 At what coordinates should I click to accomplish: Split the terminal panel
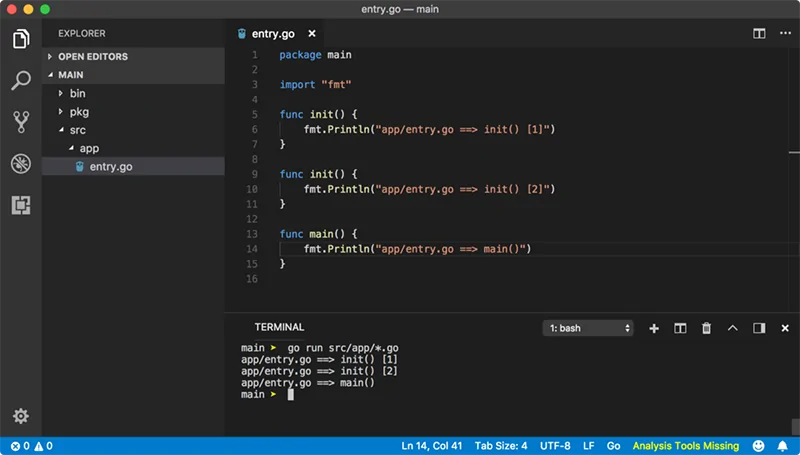coord(680,328)
